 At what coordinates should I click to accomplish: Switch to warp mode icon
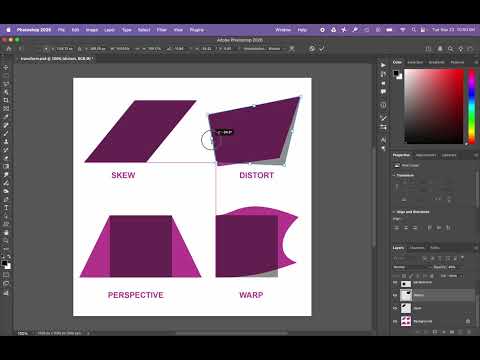tap(292, 49)
